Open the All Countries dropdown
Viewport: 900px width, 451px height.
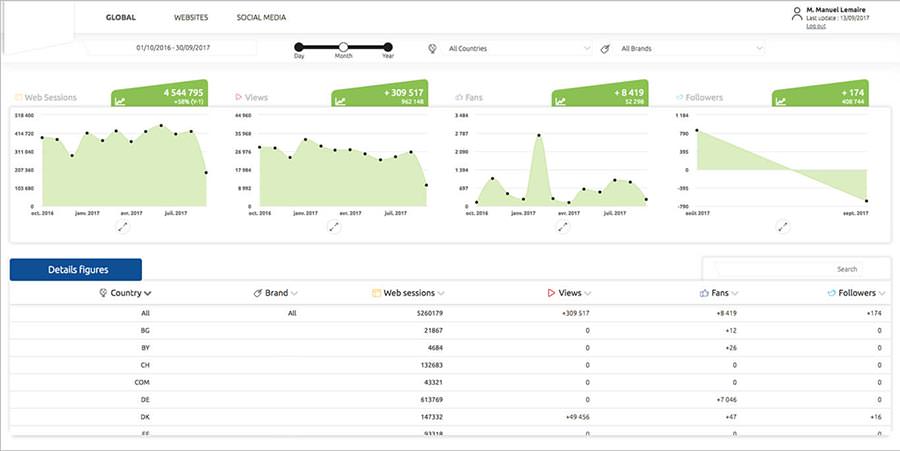[518, 49]
